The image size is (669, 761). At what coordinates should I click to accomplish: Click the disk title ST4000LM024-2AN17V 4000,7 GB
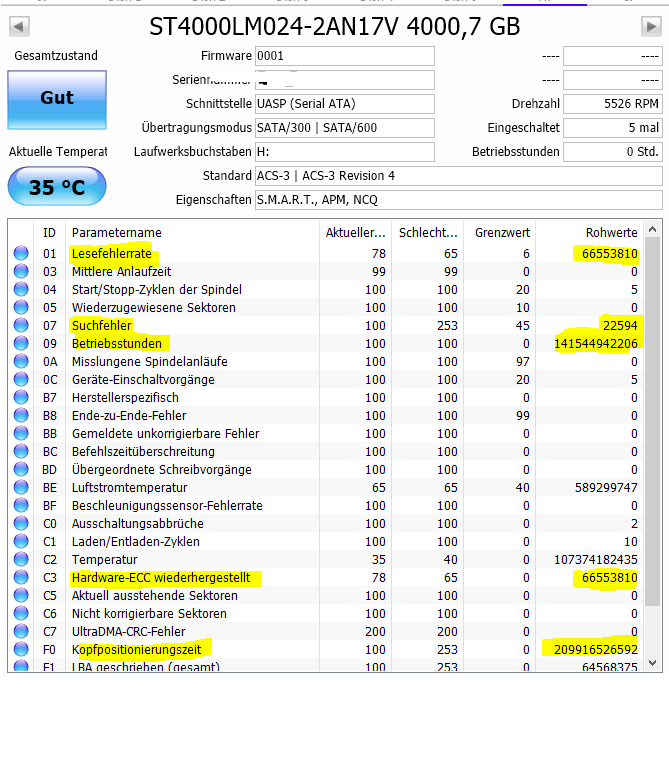tap(334, 27)
